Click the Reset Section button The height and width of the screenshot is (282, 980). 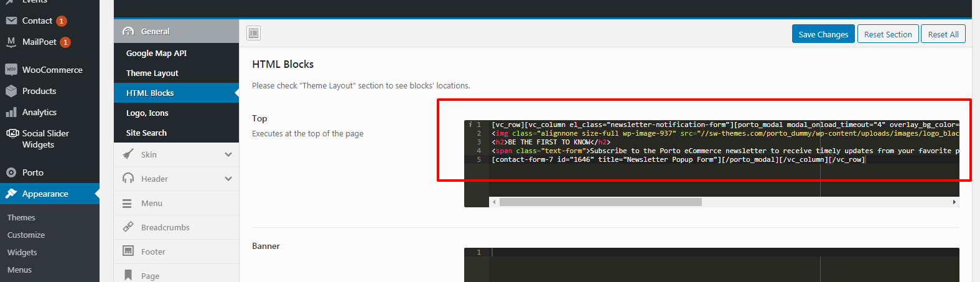click(888, 34)
